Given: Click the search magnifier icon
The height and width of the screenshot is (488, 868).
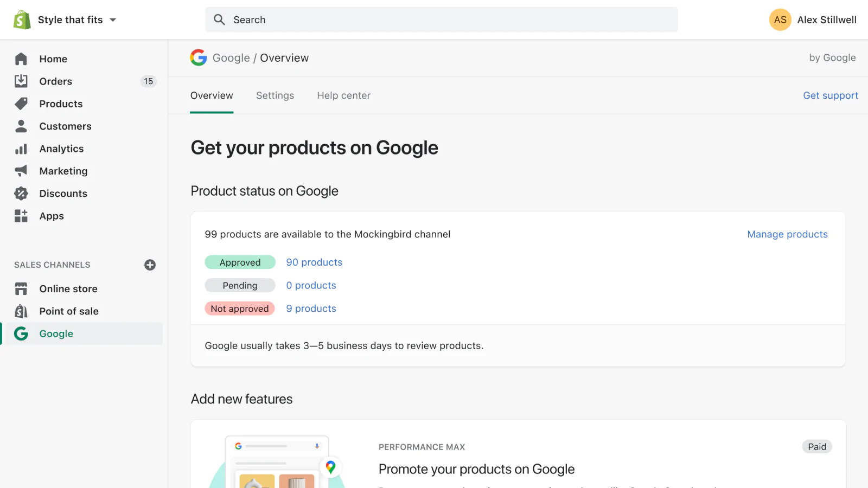Looking at the screenshot, I should coord(219,20).
